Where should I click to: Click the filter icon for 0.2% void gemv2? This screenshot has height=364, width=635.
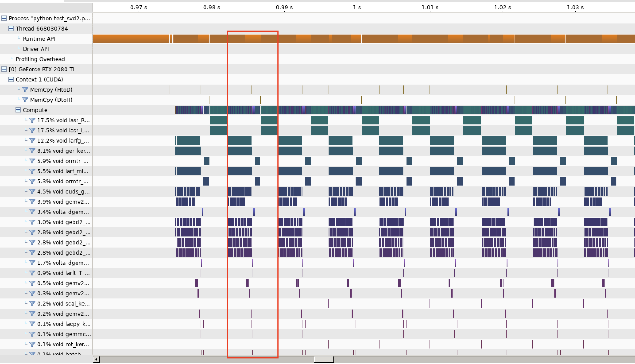pos(32,314)
